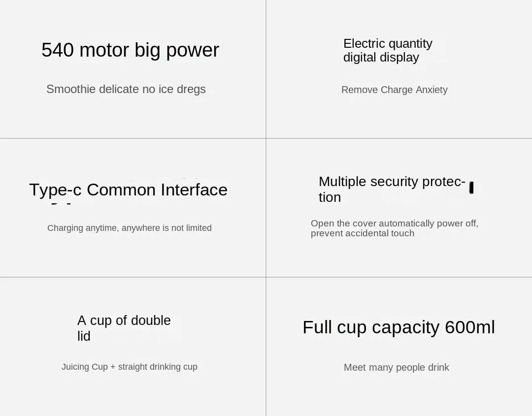Click the vertical divider between the top cells
The height and width of the screenshot is (416, 532).
266,69
